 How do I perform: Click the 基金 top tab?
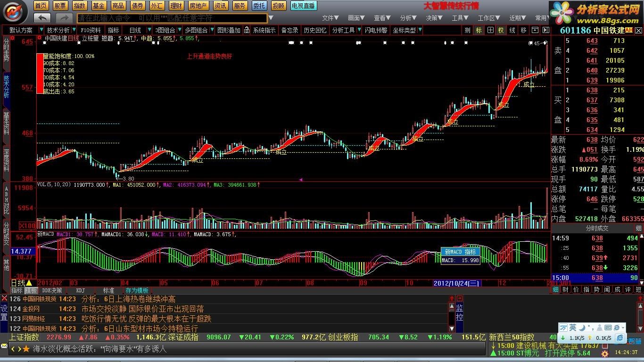point(99,6)
